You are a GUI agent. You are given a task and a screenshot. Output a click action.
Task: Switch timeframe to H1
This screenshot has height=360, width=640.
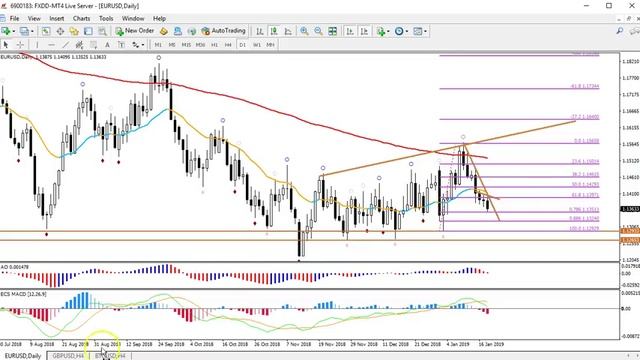[214, 45]
